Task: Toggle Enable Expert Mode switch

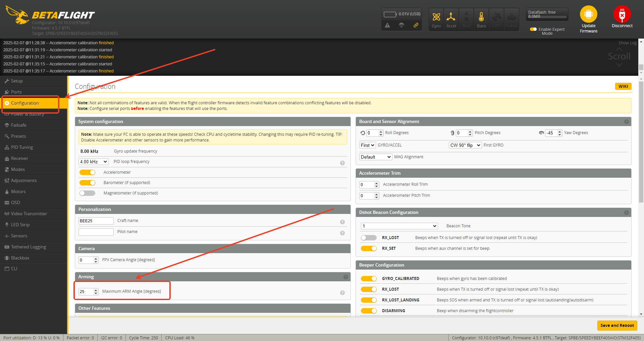Action: (533, 29)
